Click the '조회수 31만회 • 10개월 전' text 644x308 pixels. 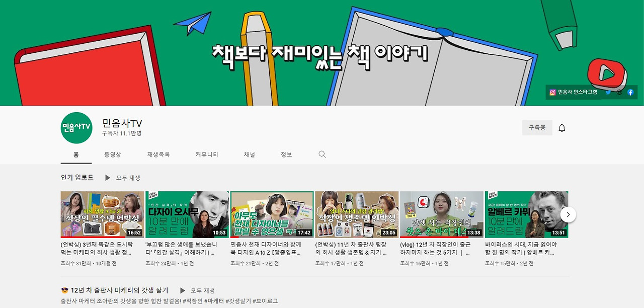click(89, 263)
